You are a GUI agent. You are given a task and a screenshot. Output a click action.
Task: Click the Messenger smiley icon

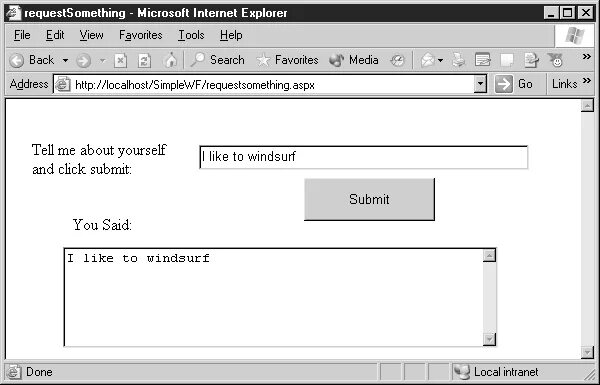point(555,60)
